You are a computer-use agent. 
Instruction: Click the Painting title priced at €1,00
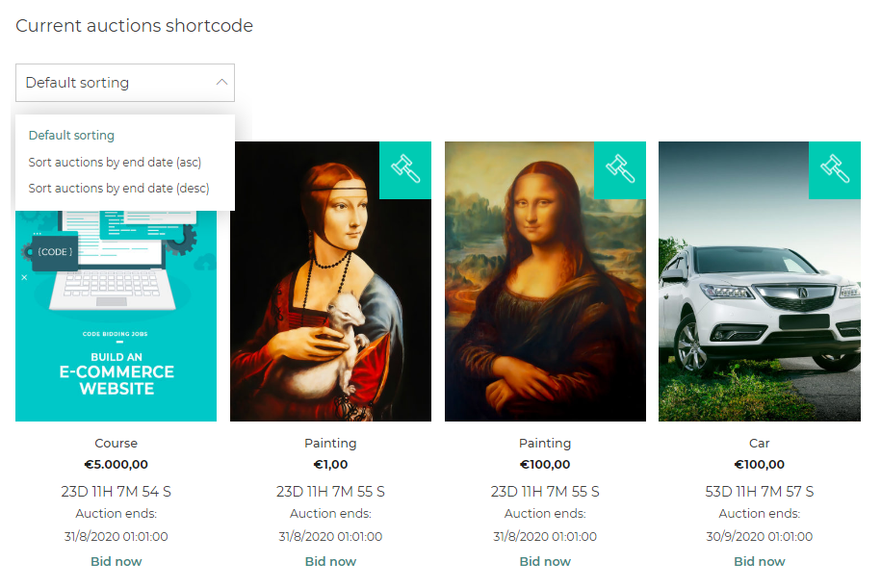tap(330, 443)
